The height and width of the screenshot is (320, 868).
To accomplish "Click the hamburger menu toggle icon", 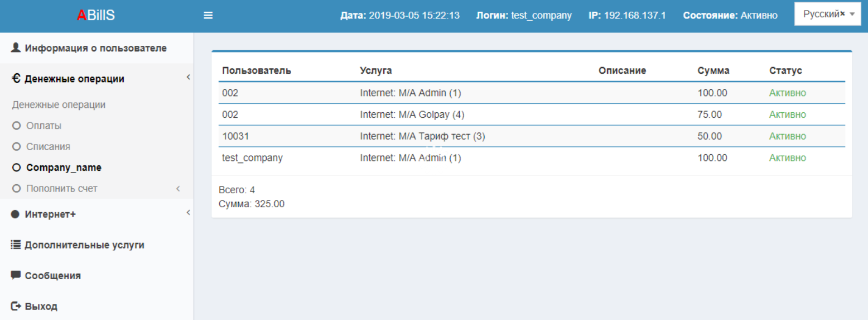I will [x=208, y=16].
